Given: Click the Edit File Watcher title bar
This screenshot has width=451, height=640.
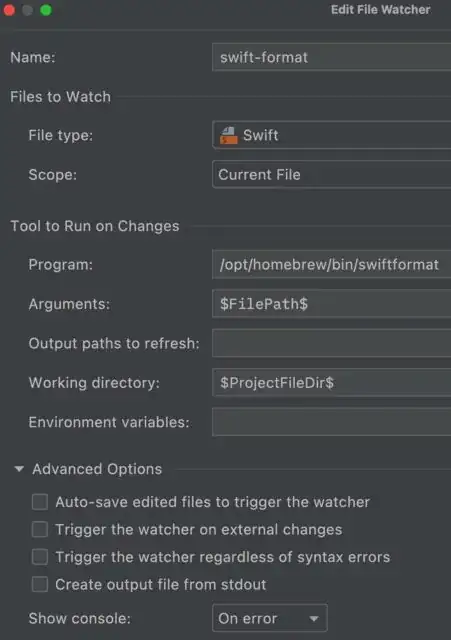Looking at the screenshot, I should [380, 9].
